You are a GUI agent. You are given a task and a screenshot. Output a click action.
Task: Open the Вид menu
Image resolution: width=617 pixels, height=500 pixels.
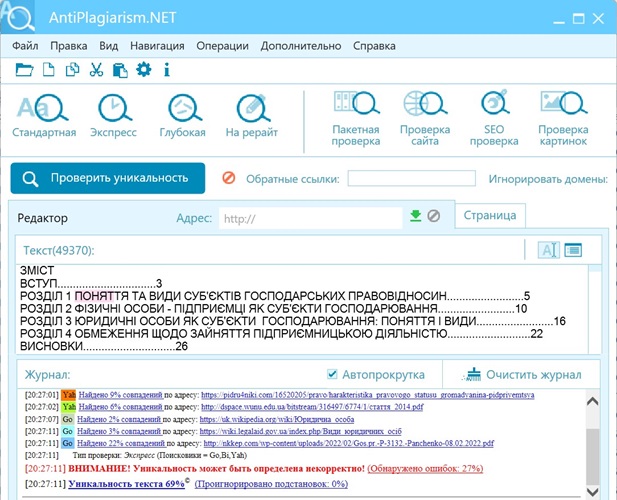tap(108, 46)
